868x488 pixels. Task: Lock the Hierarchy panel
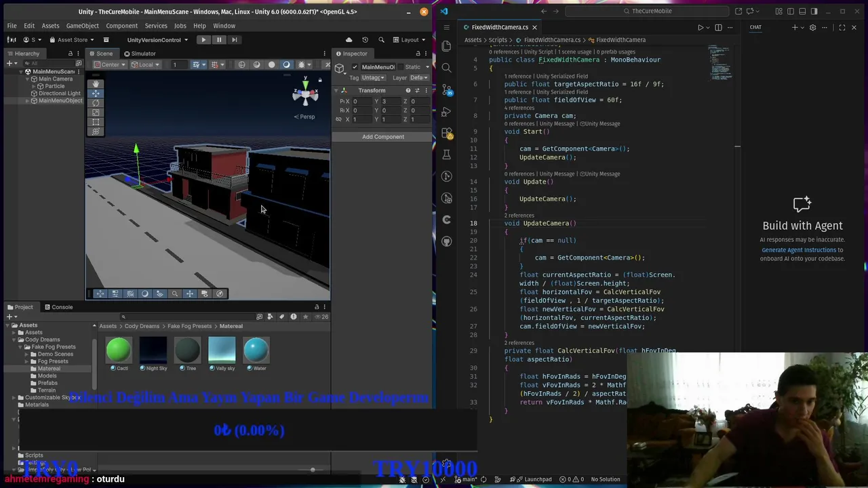pos(71,54)
